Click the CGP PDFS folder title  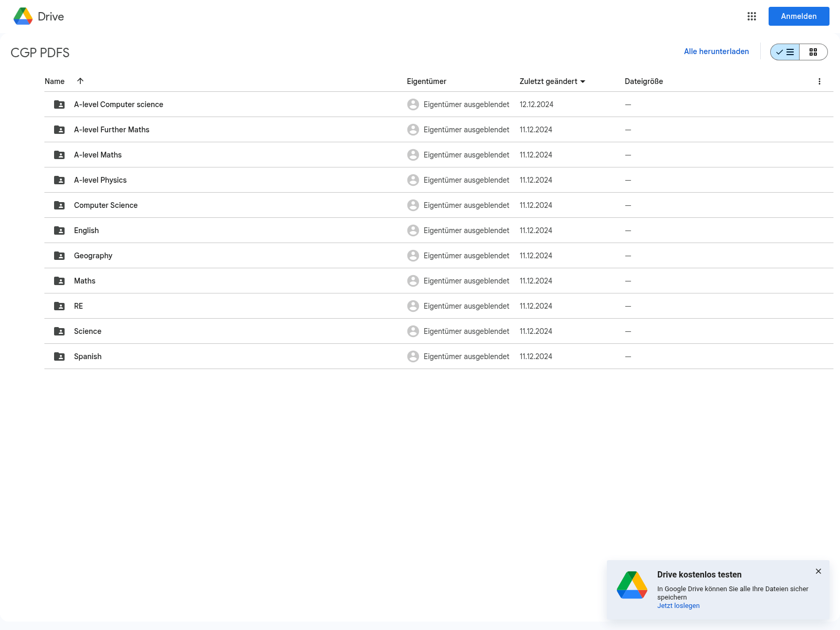tap(40, 52)
